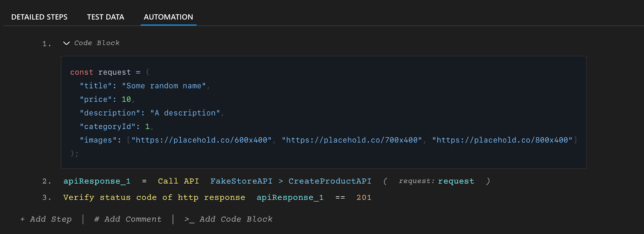
Task: Open the Test Data tab
Action: point(105,17)
